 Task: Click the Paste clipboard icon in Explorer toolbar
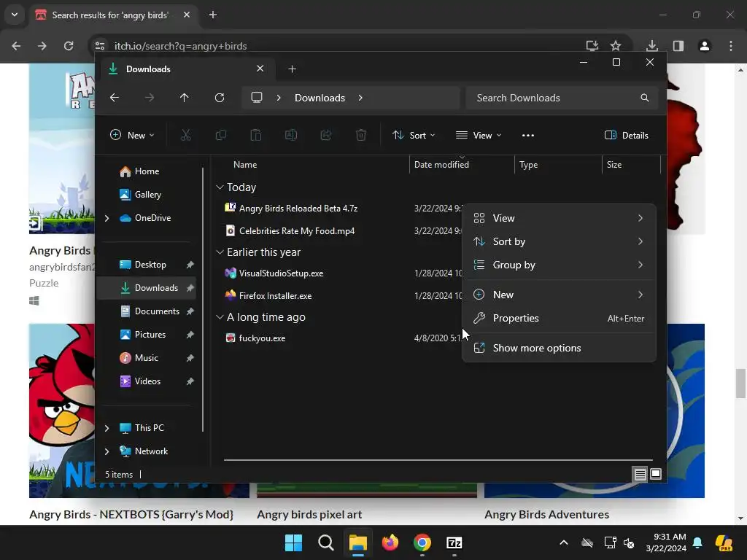click(x=256, y=135)
